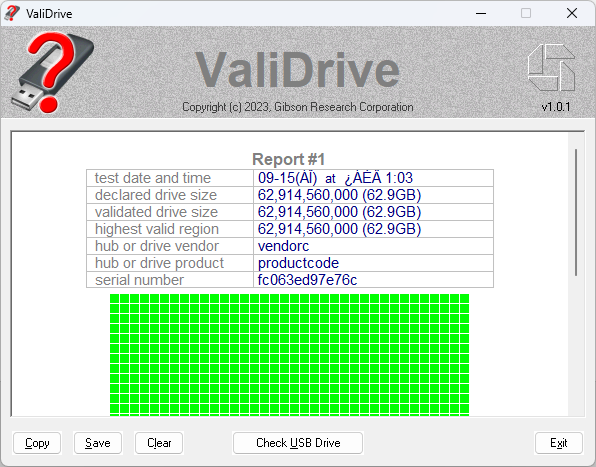Click the Copy button
The width and height of the screenshot is (596, 467).
[37, 443]
